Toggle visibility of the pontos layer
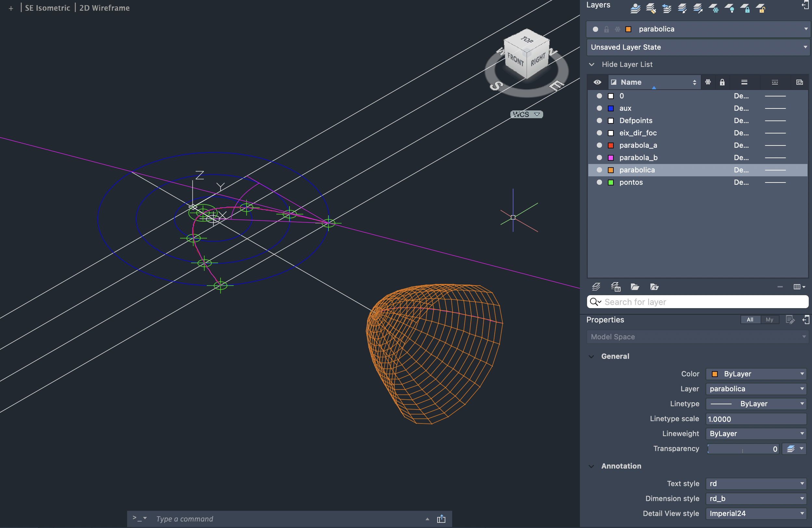Screen dimensions: 812x528 pos(599,182)
